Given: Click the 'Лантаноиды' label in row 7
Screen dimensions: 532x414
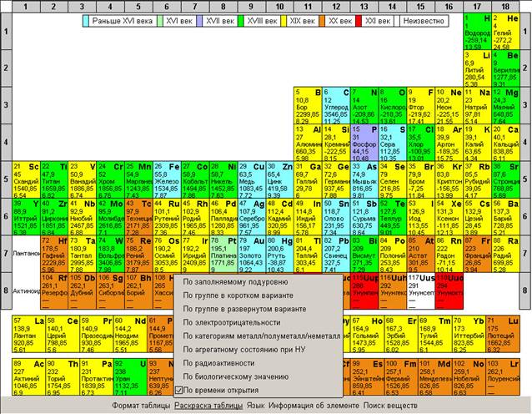Looking at the screenshot, I should pyautogui.click(x=26, y=254).
